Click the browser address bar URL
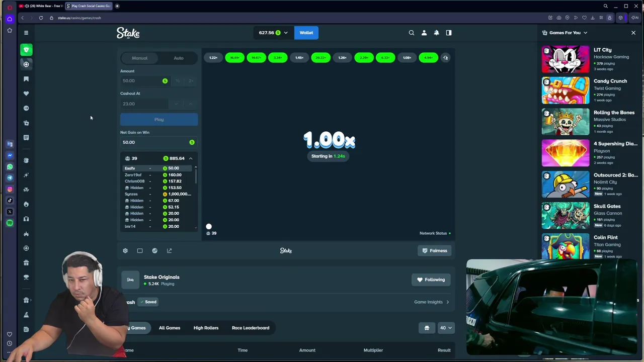 coord(79,18)
